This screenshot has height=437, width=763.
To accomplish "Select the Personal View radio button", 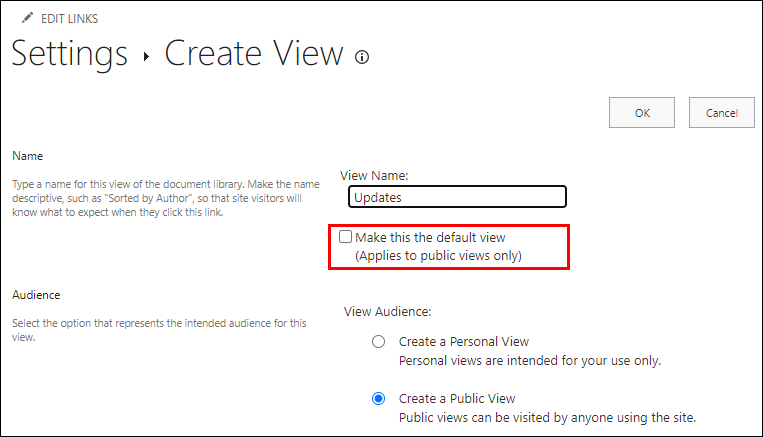I will [x=378, y=342].
